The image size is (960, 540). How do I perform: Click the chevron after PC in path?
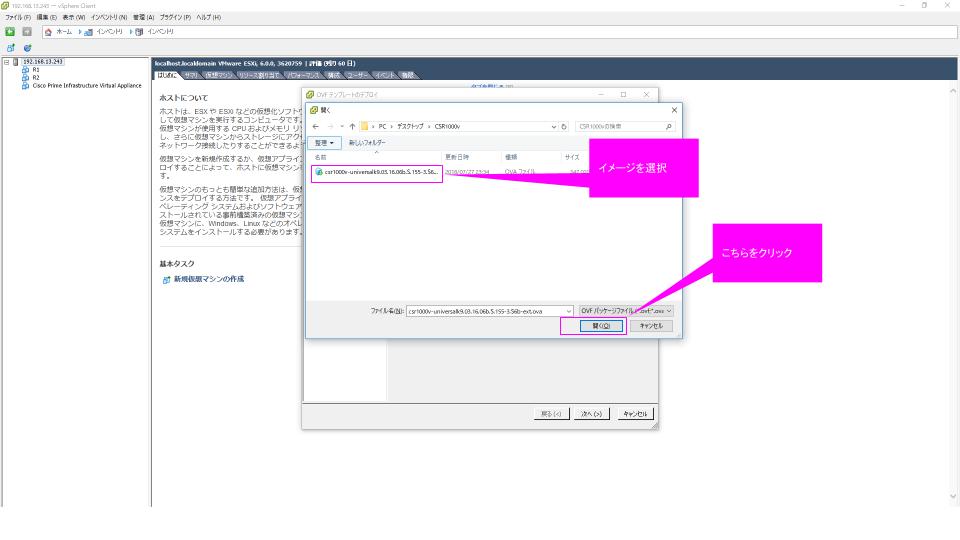click(x=391, y=127)
